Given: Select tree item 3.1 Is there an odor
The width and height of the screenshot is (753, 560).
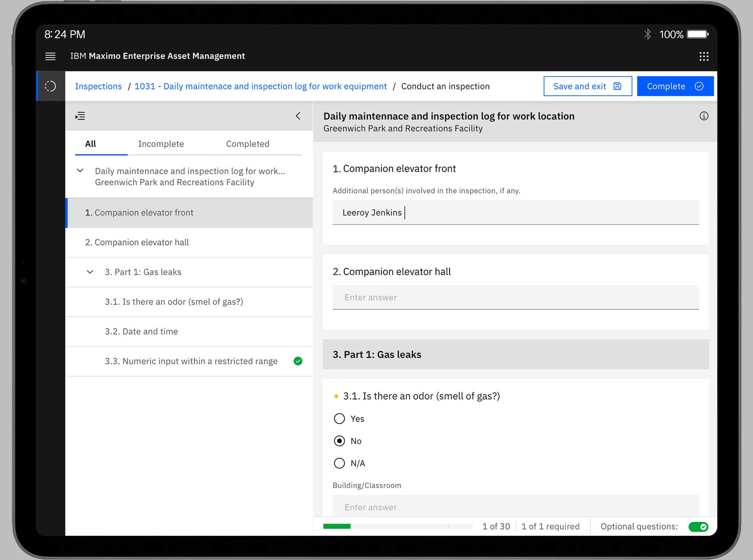Looking at the screenshot, I should coord(174,301).
